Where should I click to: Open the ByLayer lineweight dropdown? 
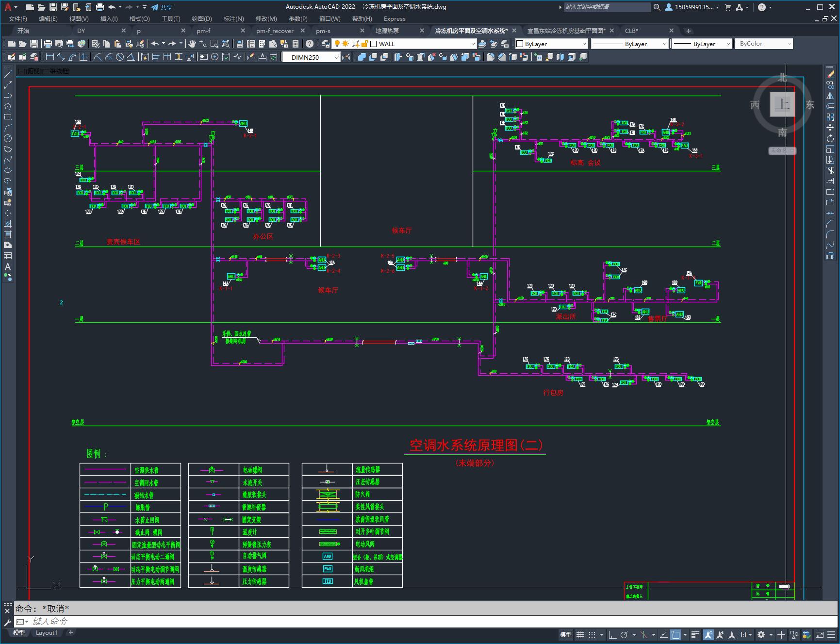click(x=728, y=44)
